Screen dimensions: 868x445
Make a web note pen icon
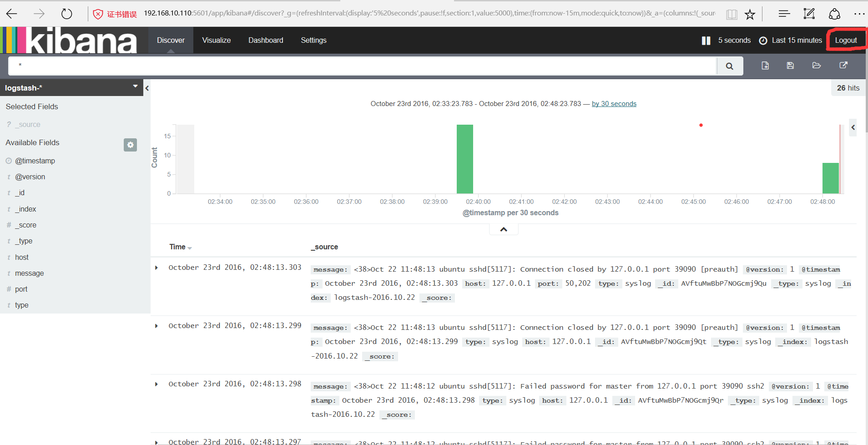click(x=809, y=14)
